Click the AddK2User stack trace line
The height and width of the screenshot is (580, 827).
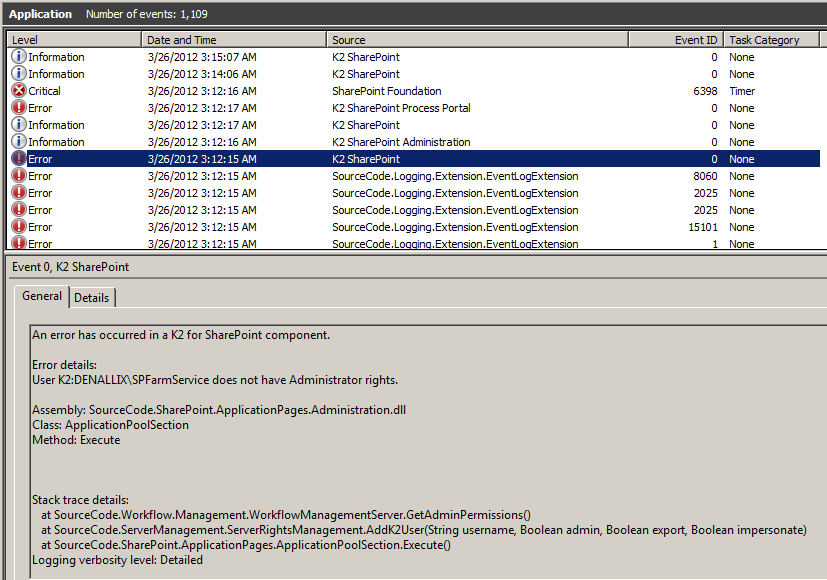424,530
